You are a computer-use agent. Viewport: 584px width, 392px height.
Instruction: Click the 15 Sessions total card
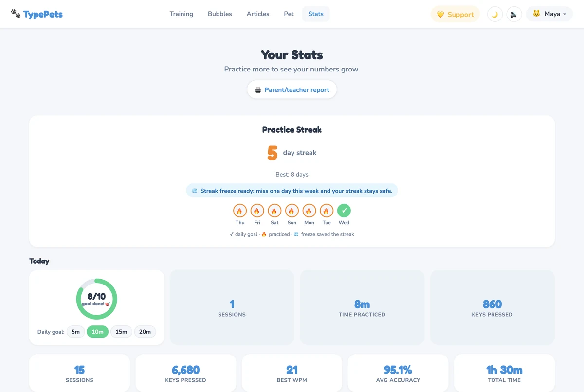coord(79,373)
